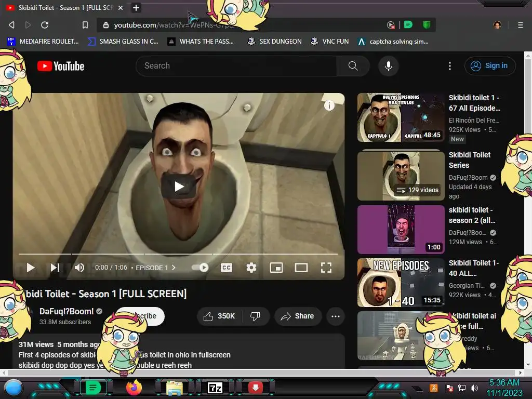Screen dimensions: 532x399
Task: Reload the page with the refresh icon
Action: click(45, 25)
